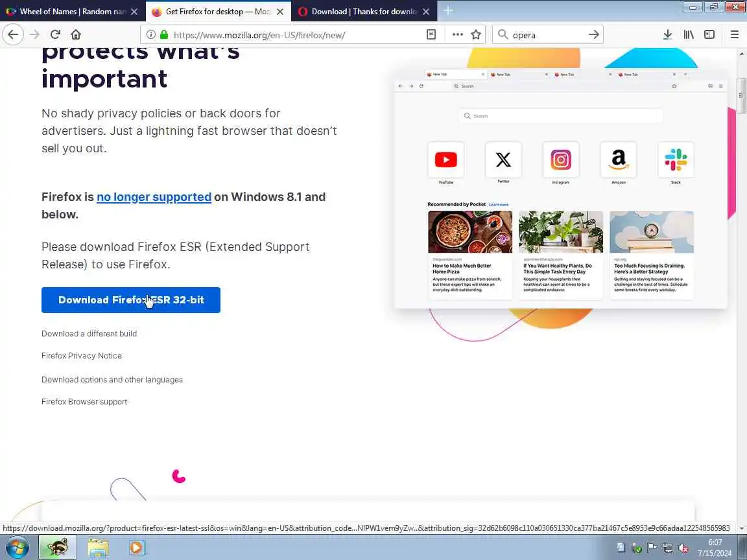Submit search with the go arrow
This screenshot has width=747, height=560.
[593, 35]
